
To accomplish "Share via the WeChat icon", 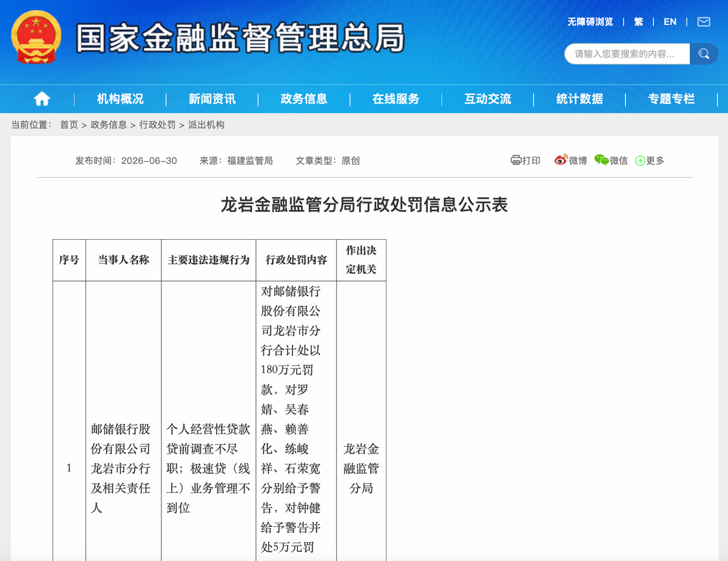I will pos(601,160).
